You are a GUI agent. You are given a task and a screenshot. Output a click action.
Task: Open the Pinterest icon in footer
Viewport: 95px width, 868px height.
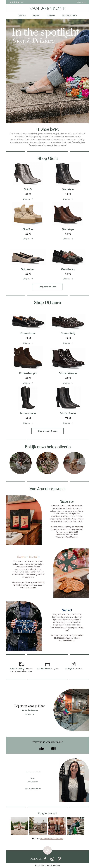click(59, 859)
